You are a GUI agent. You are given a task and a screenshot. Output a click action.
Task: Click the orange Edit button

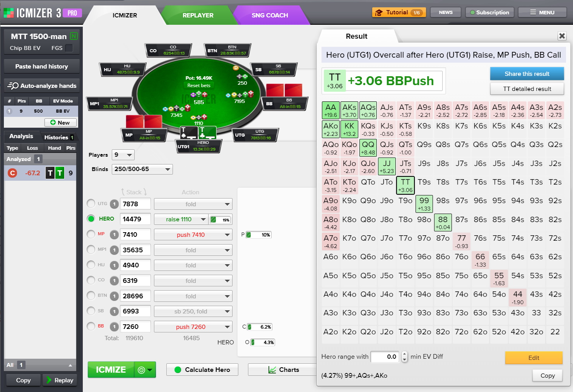click(x=534, y=358)
